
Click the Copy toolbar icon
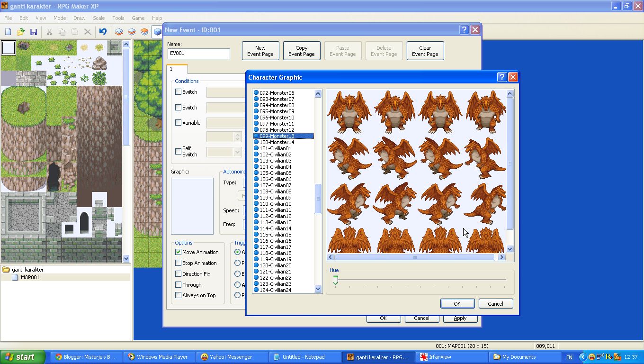click(62, 32)
